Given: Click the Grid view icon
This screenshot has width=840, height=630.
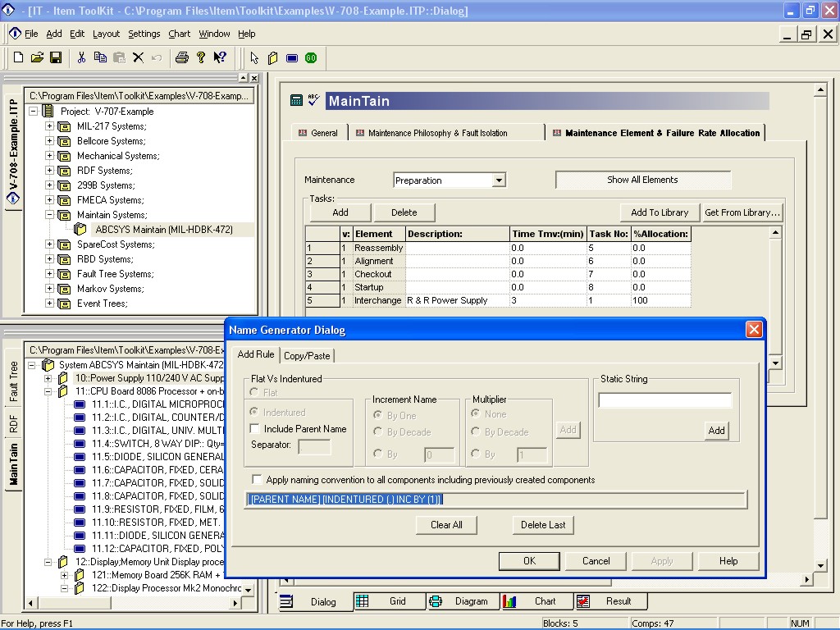Looking at the screenshot, I should [362, 601].
